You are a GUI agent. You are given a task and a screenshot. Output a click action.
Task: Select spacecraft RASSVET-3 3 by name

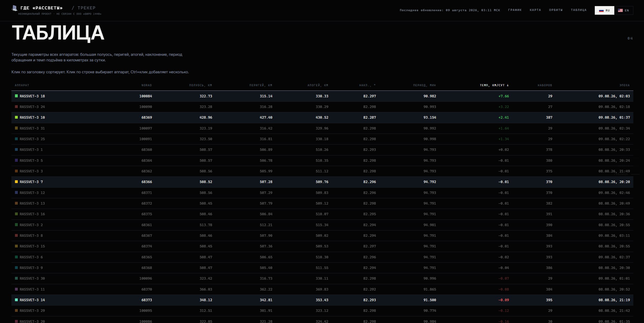tap(31, 171)
